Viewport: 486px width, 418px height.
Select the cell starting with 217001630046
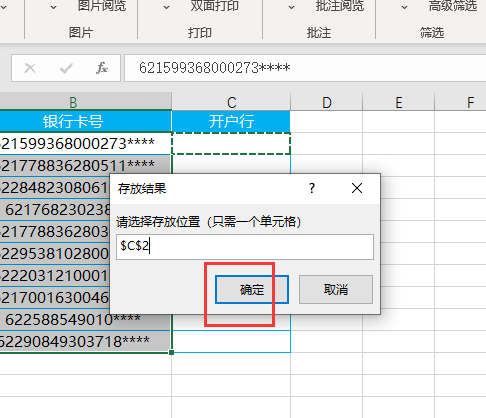click(x=55, y=298)
